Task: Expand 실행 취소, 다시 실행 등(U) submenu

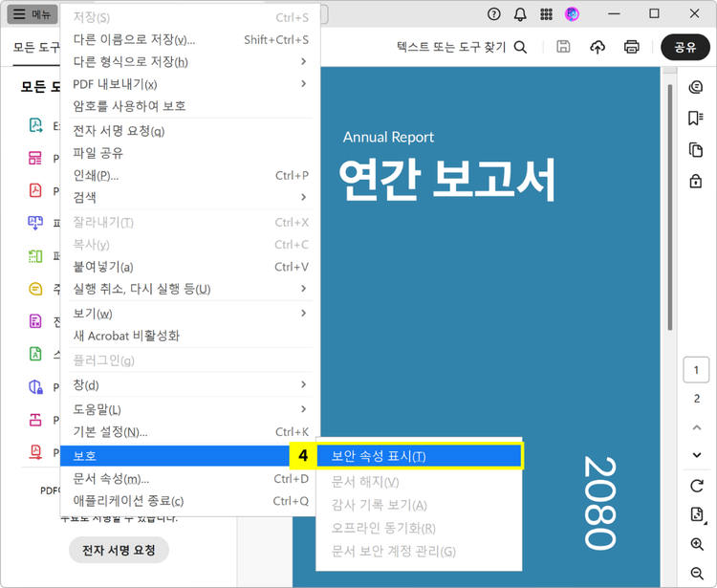Action: [190, 289]
